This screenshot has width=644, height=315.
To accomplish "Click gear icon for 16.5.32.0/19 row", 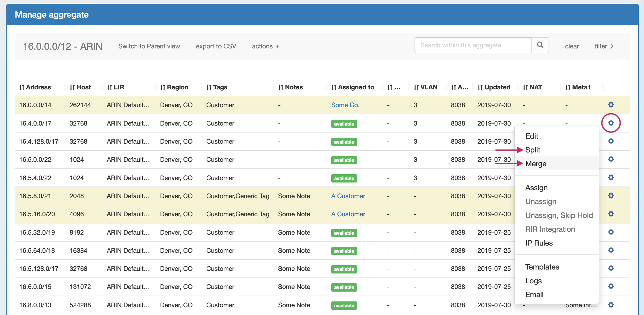I will click(x=611, y=232).
